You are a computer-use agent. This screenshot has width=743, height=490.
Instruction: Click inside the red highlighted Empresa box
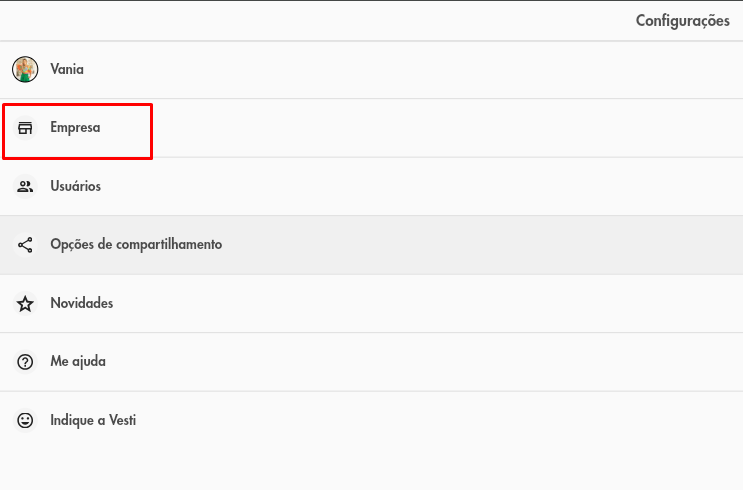coord(77,131)
